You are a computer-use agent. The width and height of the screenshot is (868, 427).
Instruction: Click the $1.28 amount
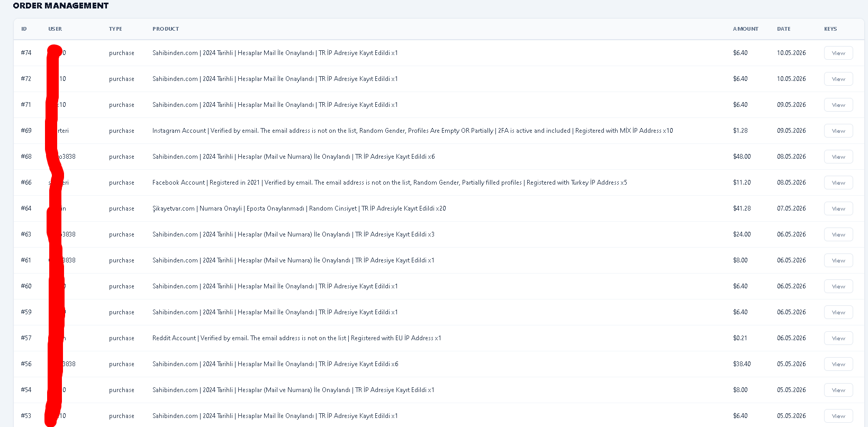point(740,131)
